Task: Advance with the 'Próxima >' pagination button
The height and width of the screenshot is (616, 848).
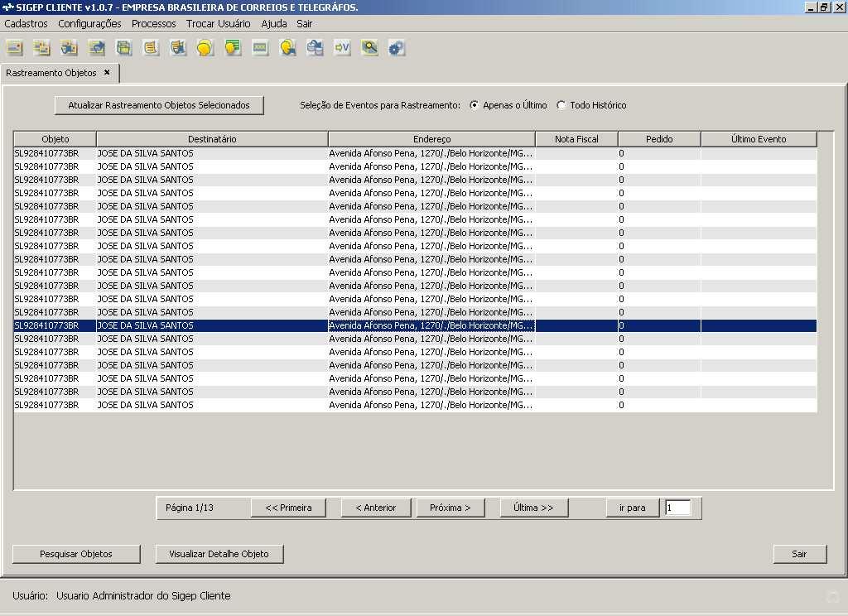Action: 450,508
